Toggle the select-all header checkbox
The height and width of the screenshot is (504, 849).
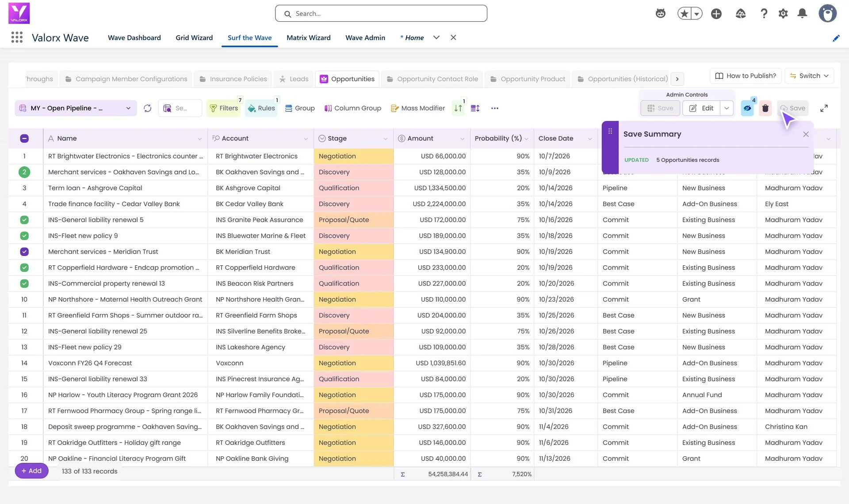(x=24, y=138)
